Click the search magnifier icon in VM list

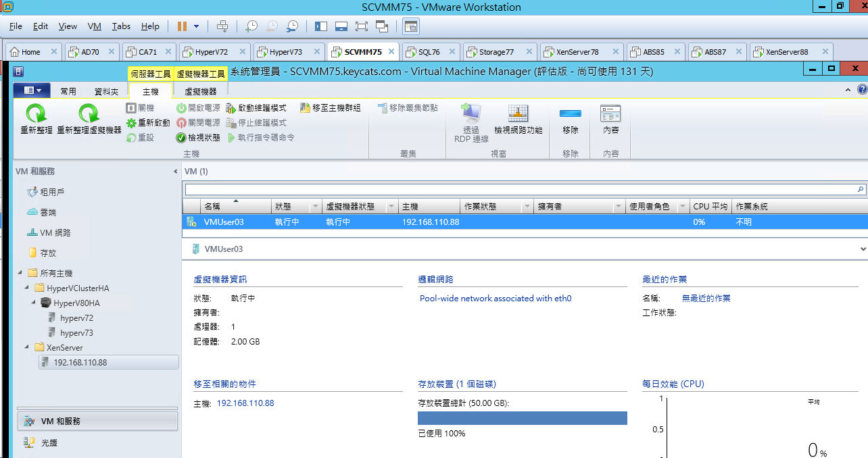click(861, 190)
